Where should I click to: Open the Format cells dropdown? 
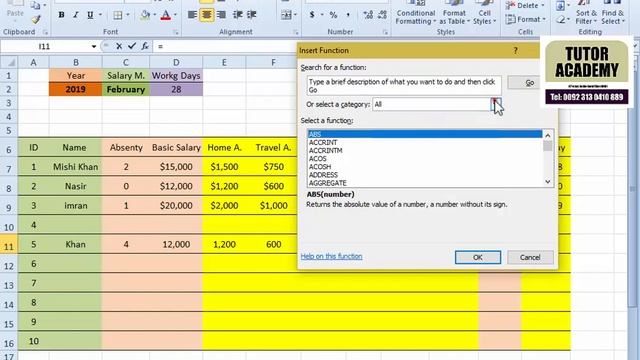(525, 19)
